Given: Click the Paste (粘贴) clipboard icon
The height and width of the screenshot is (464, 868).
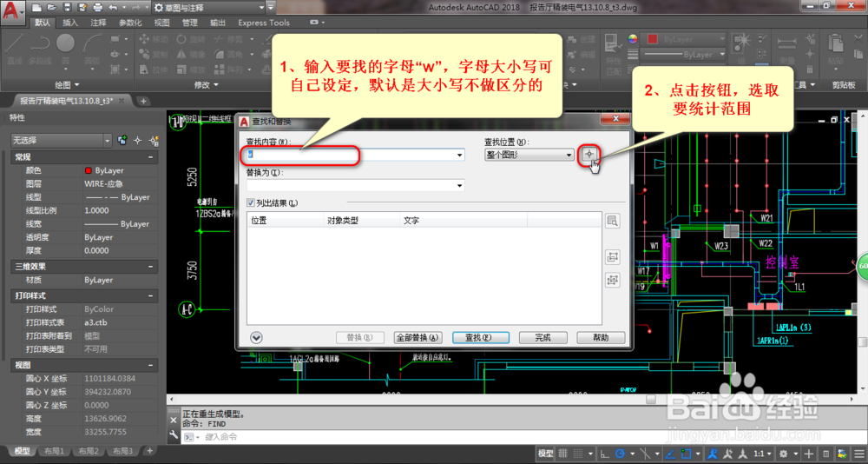Looking at the screenshot, I should (x=835, y=49).
